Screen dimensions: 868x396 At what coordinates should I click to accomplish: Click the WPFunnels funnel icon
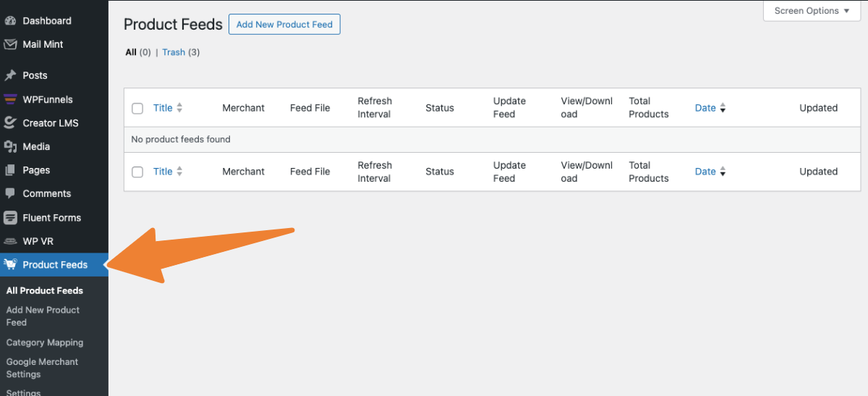click(10, 99)
